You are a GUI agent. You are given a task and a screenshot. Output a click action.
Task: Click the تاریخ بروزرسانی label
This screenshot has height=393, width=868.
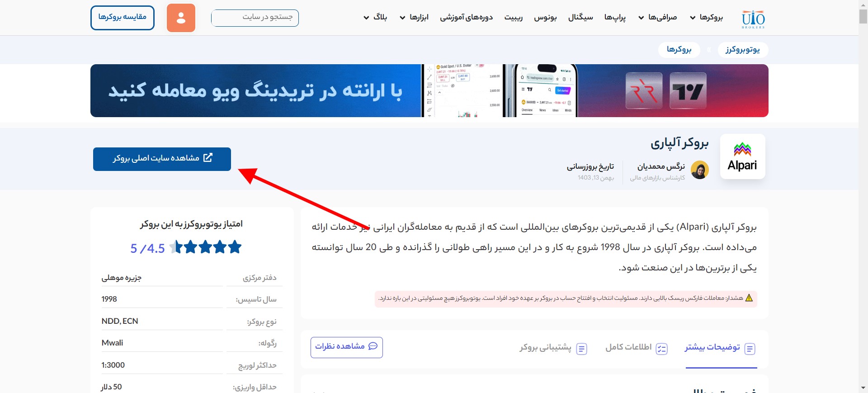click(x=590, y=166)
